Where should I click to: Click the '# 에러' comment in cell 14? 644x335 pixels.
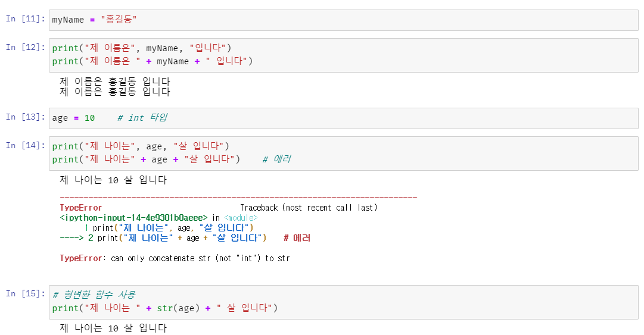277,159
